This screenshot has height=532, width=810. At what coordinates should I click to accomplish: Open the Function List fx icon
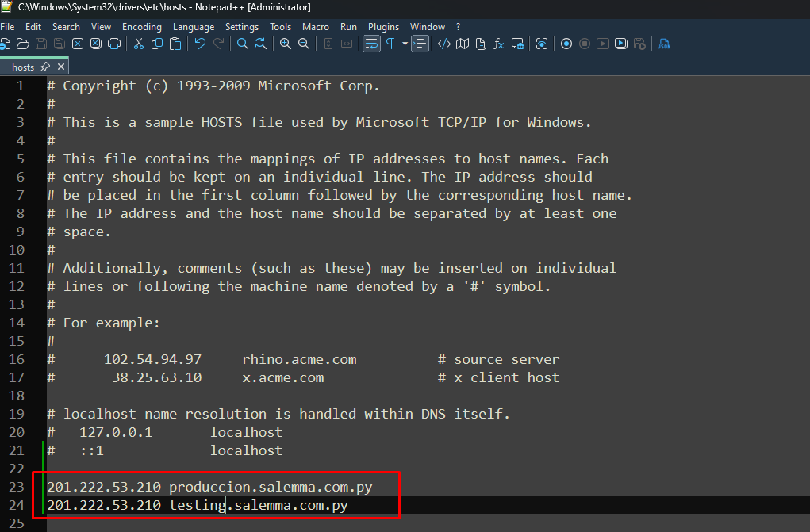[x=499, y=44]
